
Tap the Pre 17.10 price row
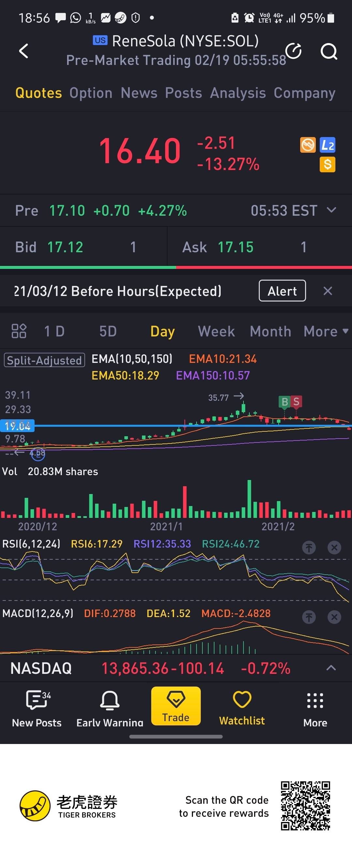point(176,210)
